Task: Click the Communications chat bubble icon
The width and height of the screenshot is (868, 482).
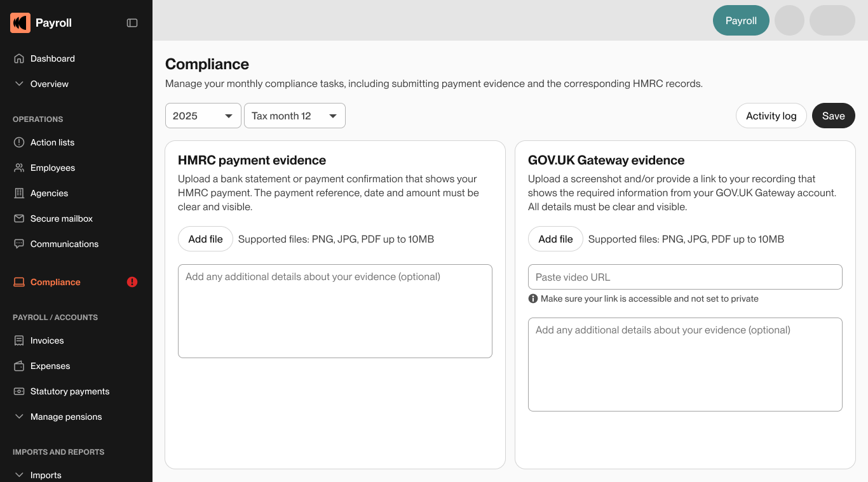Action: coord(19,244)
